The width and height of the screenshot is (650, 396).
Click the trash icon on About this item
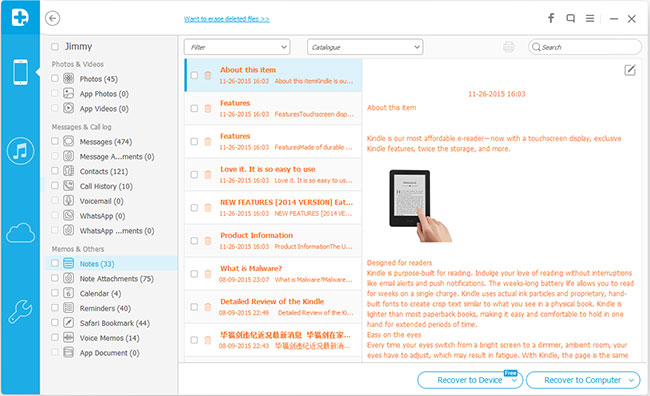[x=208, y=75]
